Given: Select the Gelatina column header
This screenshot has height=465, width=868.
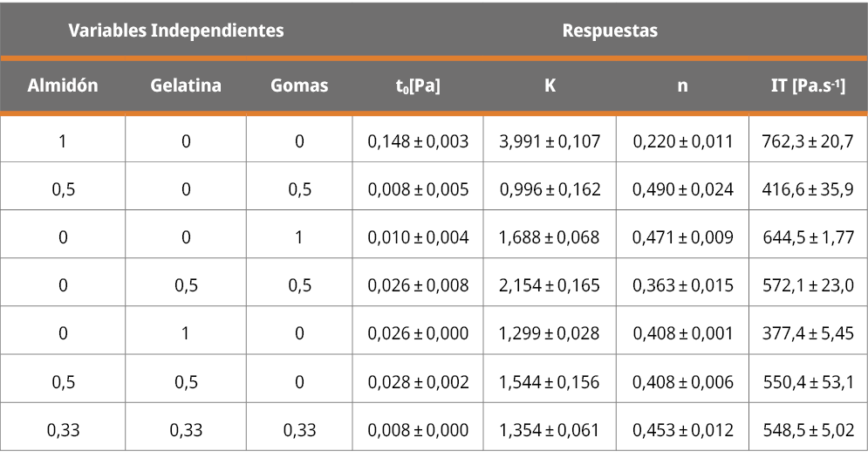Looking at the screenshot, I should [x=186, y=85].
